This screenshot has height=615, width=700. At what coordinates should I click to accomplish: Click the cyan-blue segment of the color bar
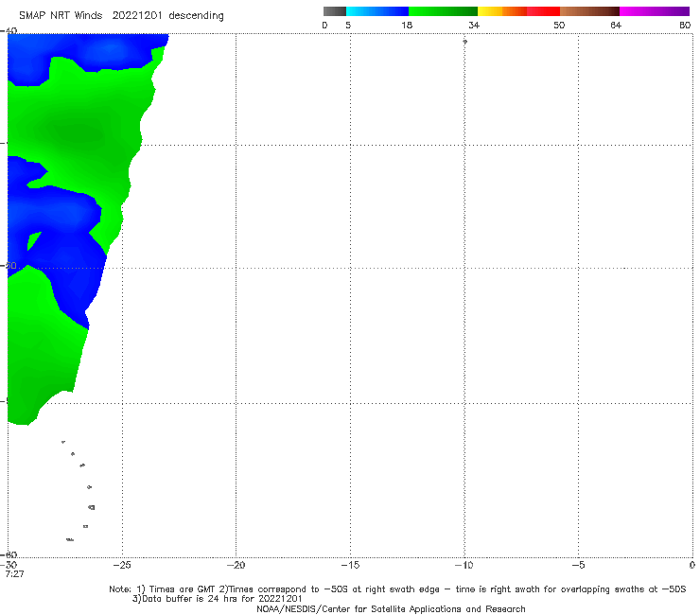click(377, 11)
